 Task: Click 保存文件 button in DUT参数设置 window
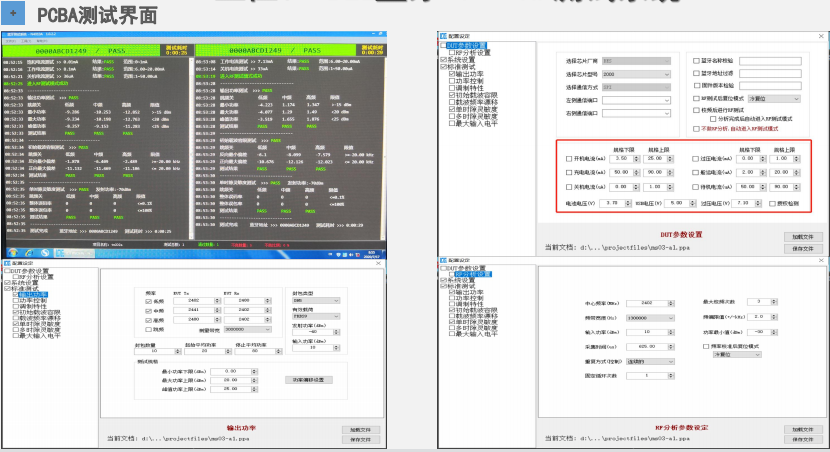click(802, 249)
